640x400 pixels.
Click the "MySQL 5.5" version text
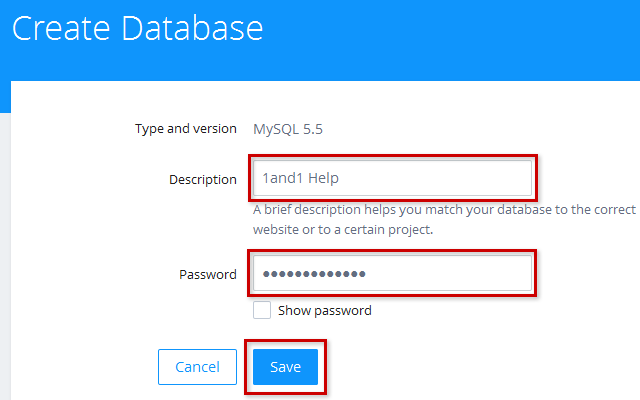click(288, 128)
